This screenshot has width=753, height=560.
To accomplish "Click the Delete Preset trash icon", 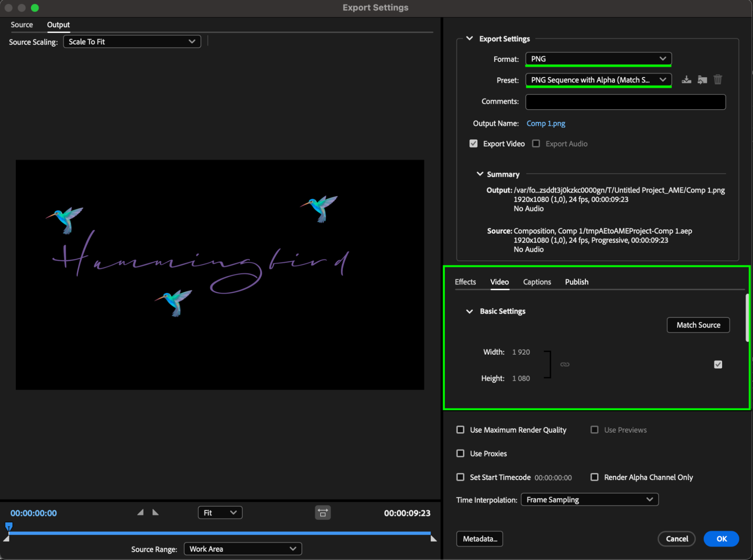I will tap(718, 80).
